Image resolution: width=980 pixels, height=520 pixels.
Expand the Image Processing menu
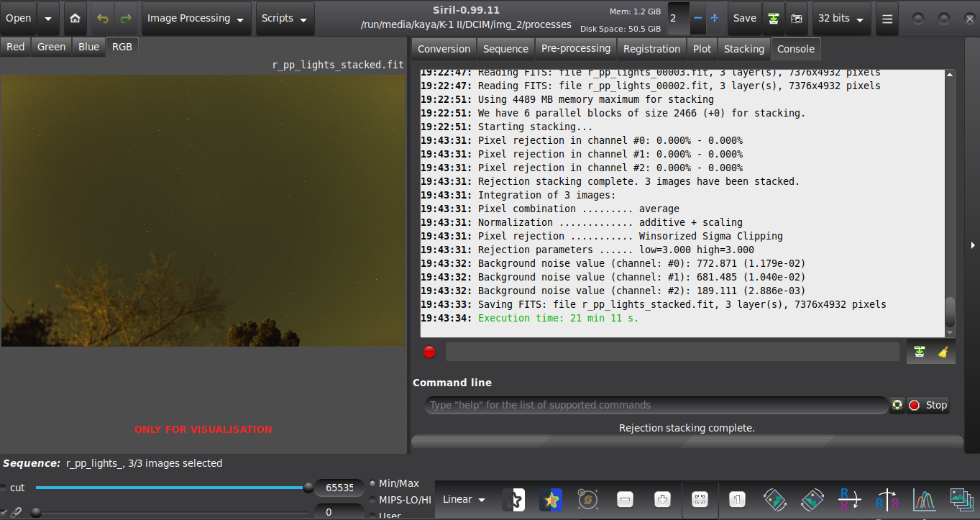point(196,19)
